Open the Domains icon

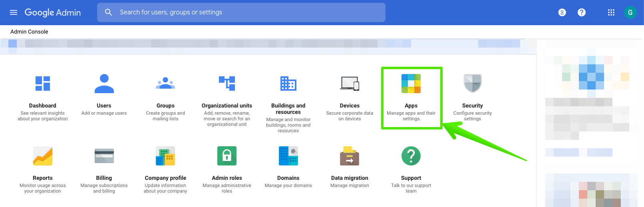pos(288,156)
